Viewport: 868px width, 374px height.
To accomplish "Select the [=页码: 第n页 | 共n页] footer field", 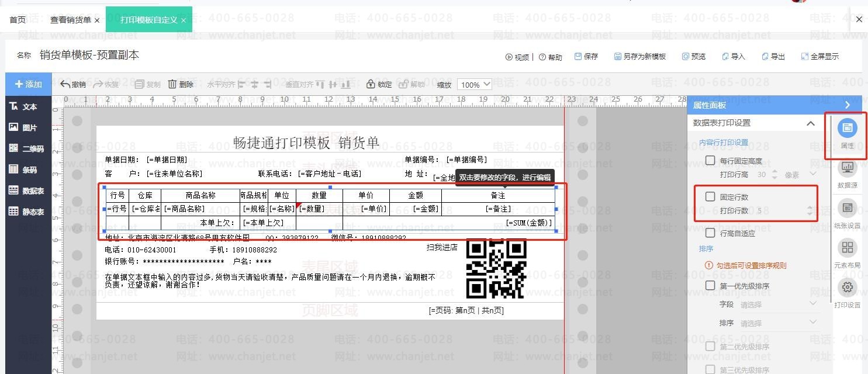I will click(x=466, y=310).
